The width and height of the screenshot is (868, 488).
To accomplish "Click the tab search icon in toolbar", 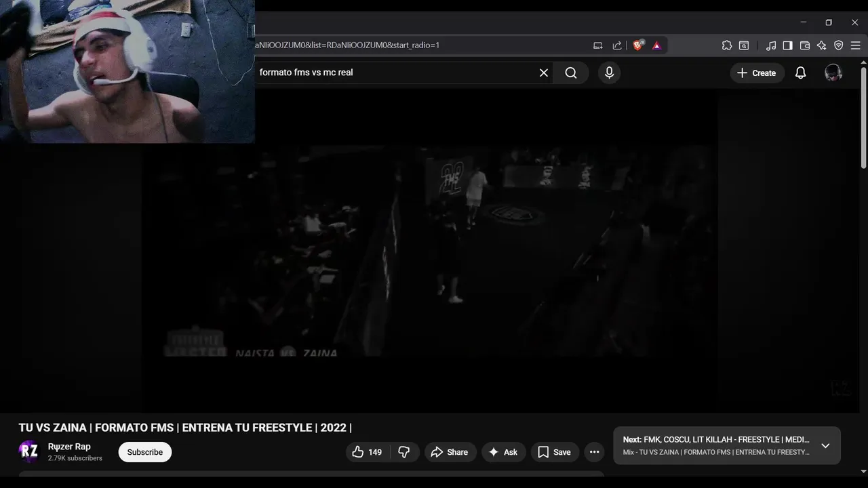I will tap(744, 45).
